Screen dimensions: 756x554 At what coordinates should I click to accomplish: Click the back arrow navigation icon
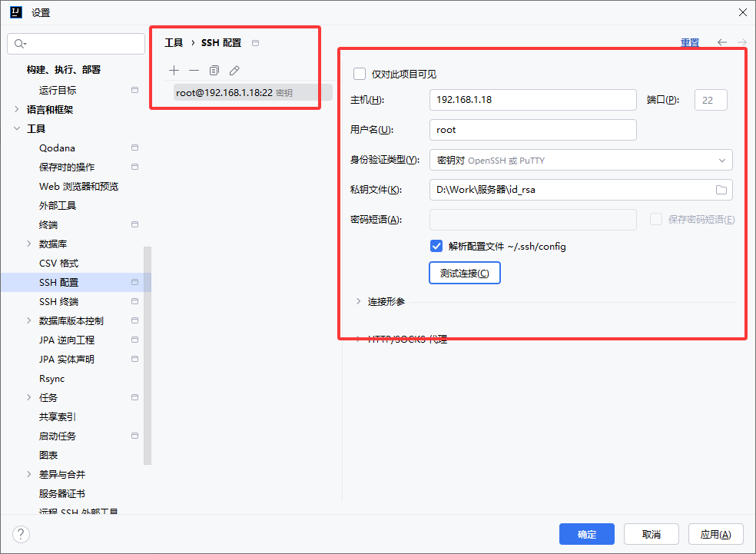[x=722, y=43]
